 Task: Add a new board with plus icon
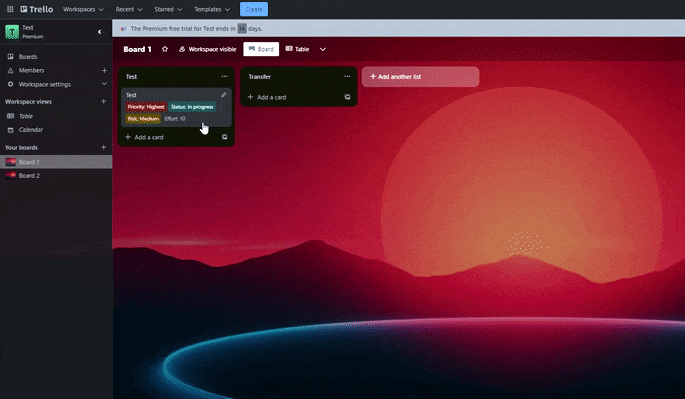pos(104,147)
